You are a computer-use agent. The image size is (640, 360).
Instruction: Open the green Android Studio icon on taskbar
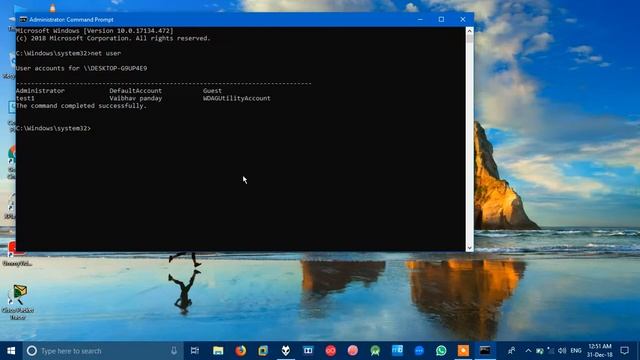[375, 351]
